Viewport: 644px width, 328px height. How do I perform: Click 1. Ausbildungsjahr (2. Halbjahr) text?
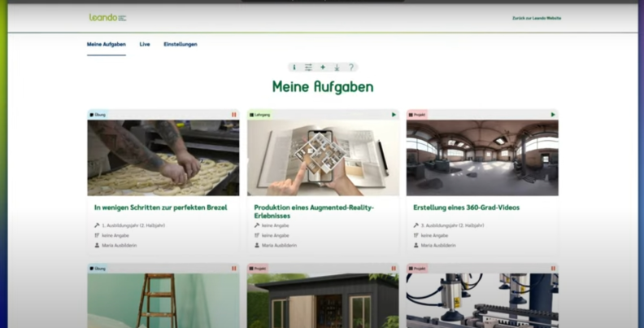click(x=133, y=225)
